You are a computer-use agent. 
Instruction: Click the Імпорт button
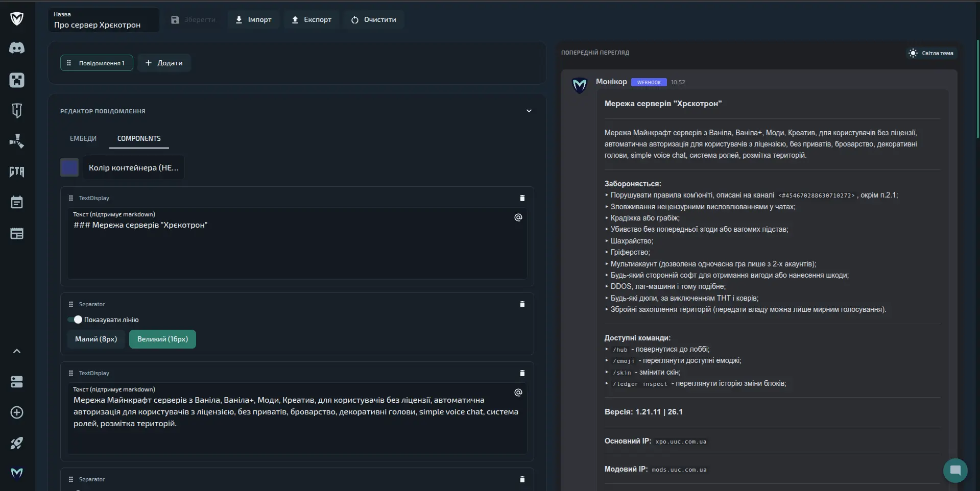(x=253, y=20)
